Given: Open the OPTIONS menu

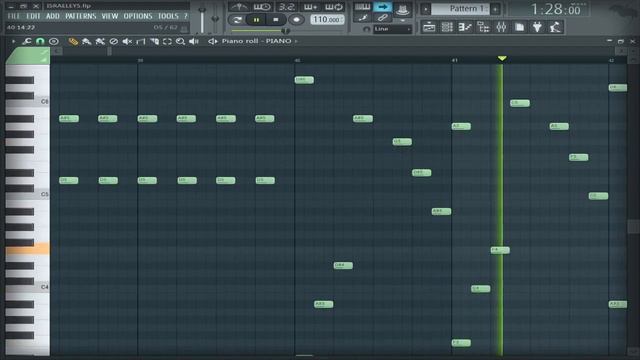Looking at the screenshot, I should click(138, 16).
